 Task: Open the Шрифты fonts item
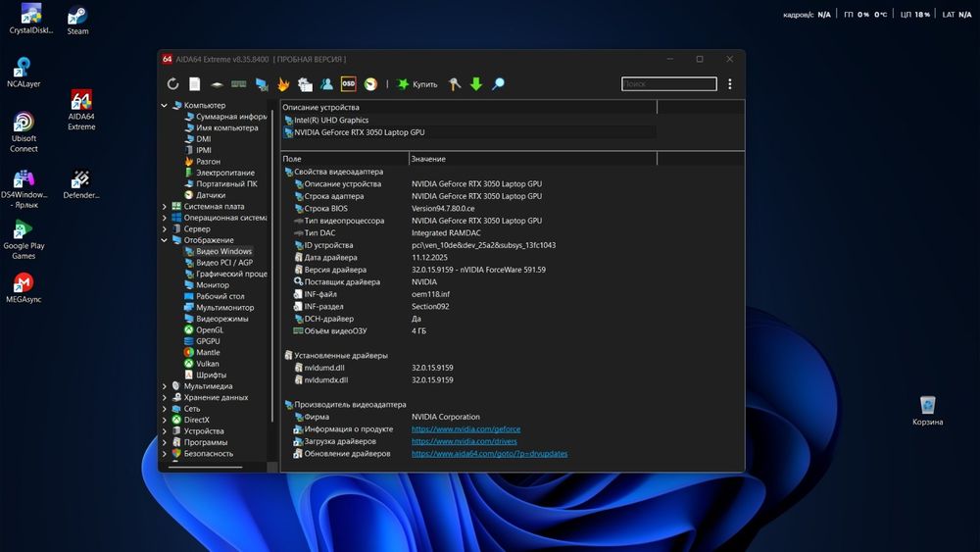point(206,376)
